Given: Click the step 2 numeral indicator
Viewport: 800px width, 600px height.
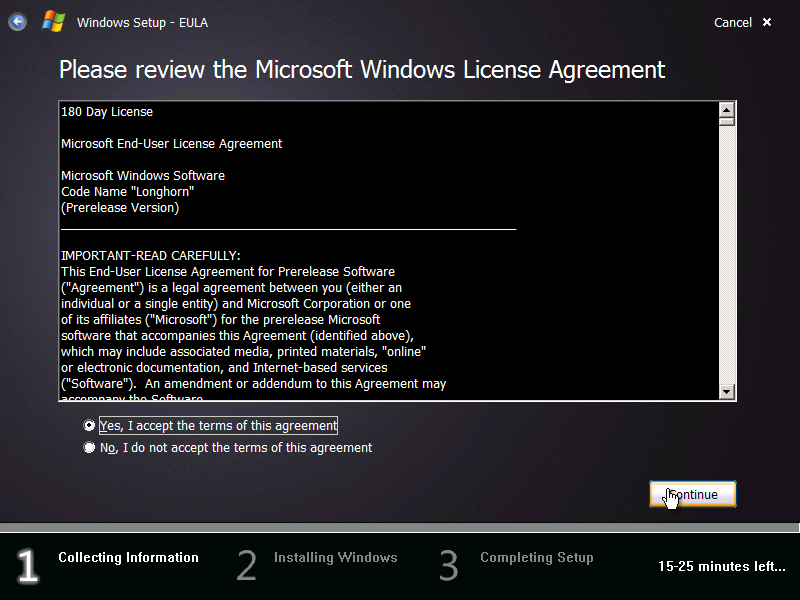Looking at the screenshot, I should 246,565.
